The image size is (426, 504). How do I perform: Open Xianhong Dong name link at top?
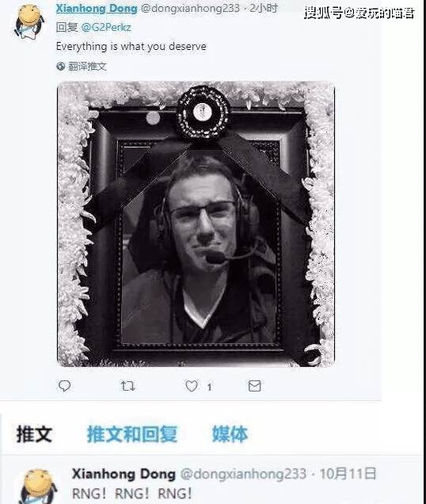tap(97, 9)
